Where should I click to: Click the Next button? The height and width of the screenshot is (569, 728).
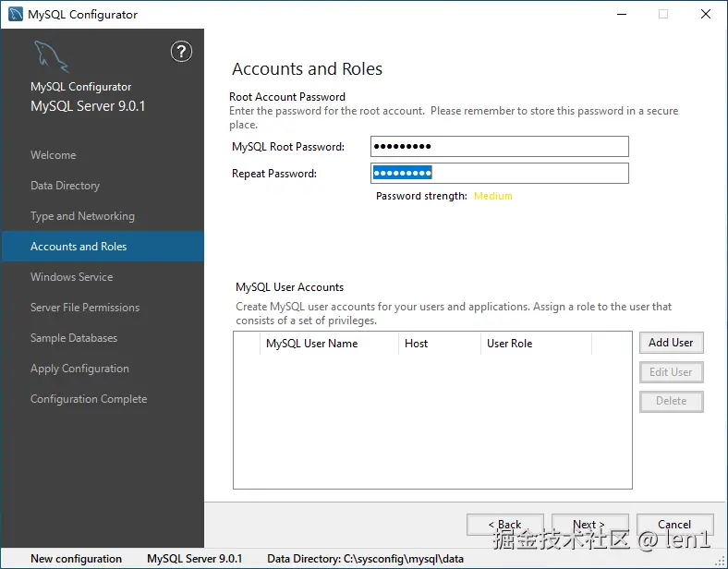click(589, 525)
